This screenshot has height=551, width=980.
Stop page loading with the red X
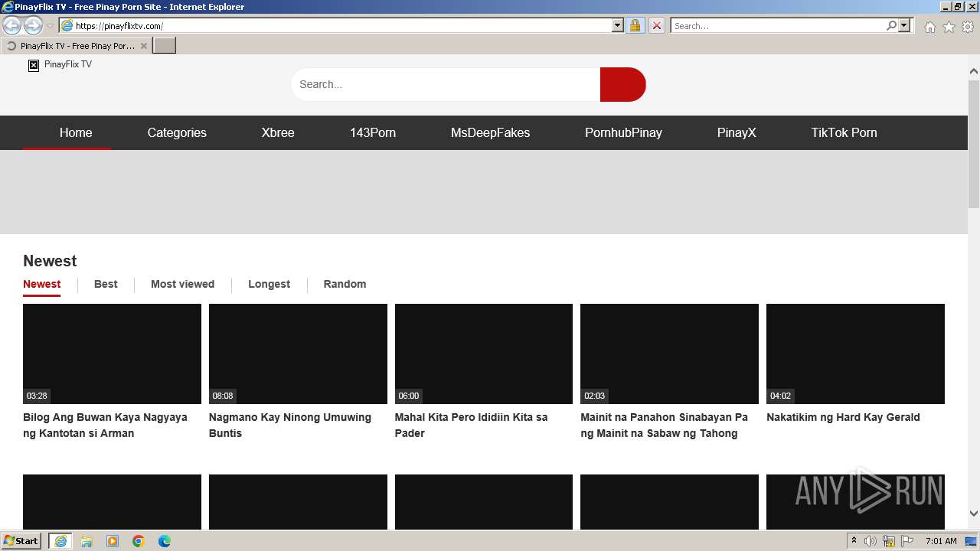(x=657, y=25)
